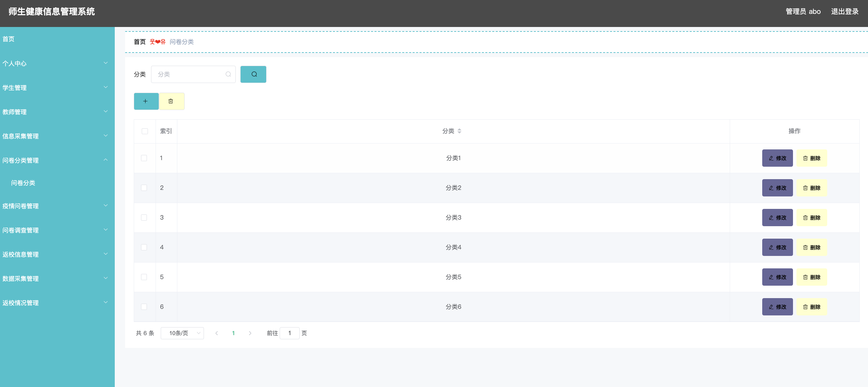The image size is (868, 387).
Task: Open the 10条/页 page size dropdown
Action: [182, 333]
